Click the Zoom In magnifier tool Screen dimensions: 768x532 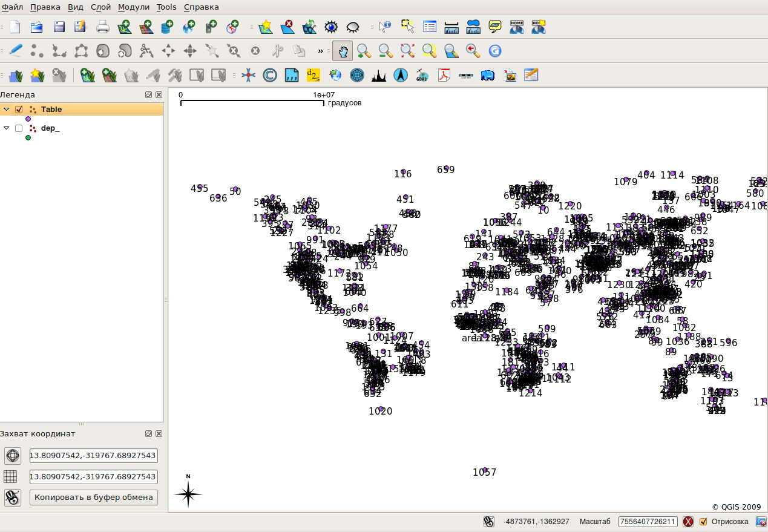pos(363,51)
